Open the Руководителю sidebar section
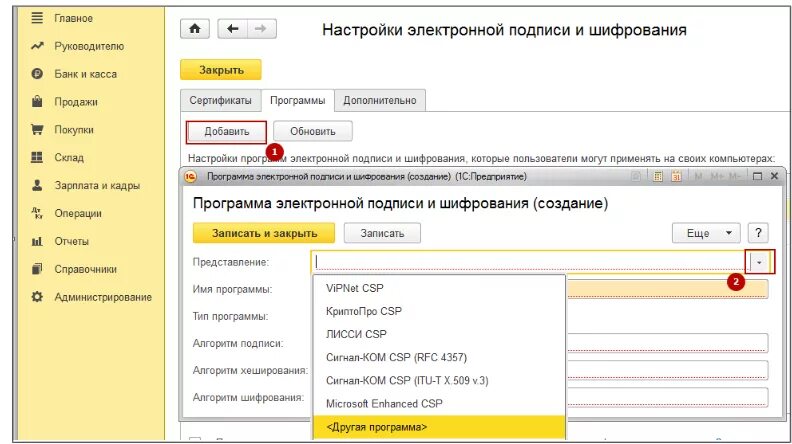 [88, 46]
